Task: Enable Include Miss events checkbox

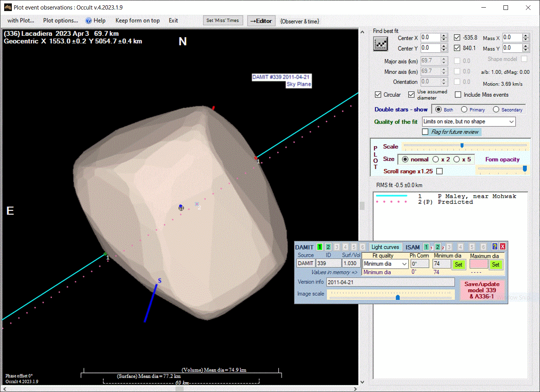Action: tap(458, 95)
